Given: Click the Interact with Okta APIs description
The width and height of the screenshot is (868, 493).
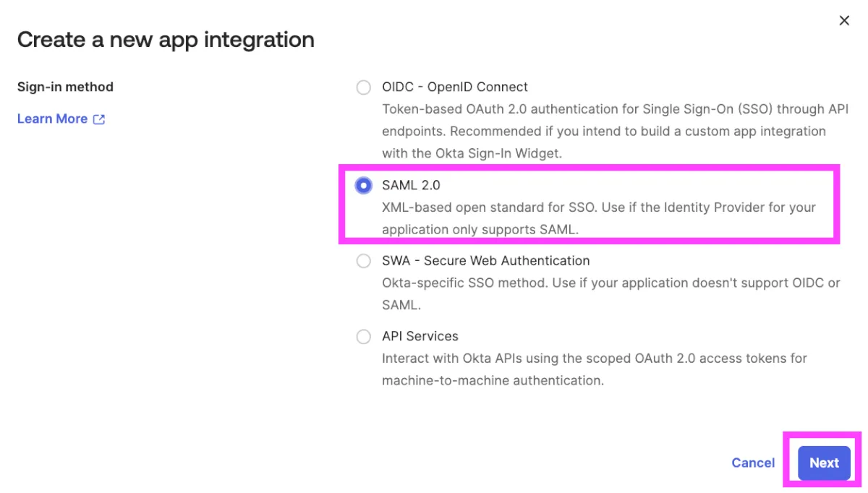Looking at the screenshot, I should (x=594, y=359).
